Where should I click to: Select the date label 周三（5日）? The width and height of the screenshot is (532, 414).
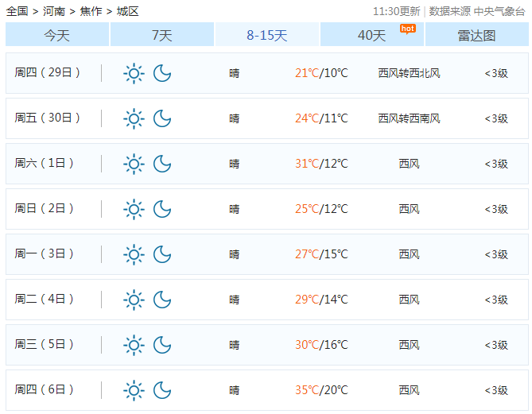pos(44,345)
